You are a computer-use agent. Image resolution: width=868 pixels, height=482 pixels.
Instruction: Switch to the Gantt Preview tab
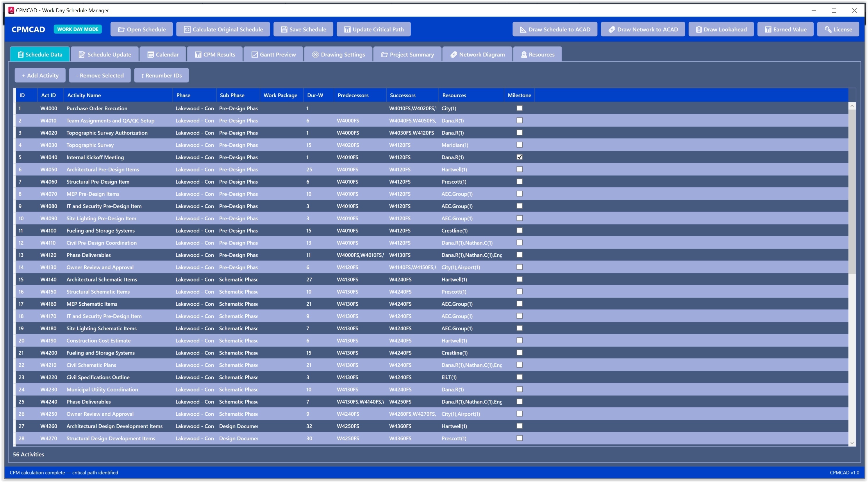[273, 54]
